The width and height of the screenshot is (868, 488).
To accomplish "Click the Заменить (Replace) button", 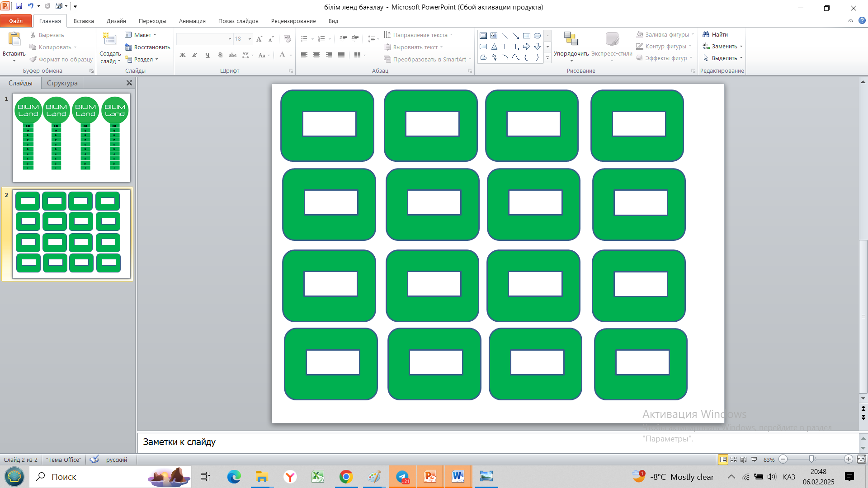I will click(724, 46).
